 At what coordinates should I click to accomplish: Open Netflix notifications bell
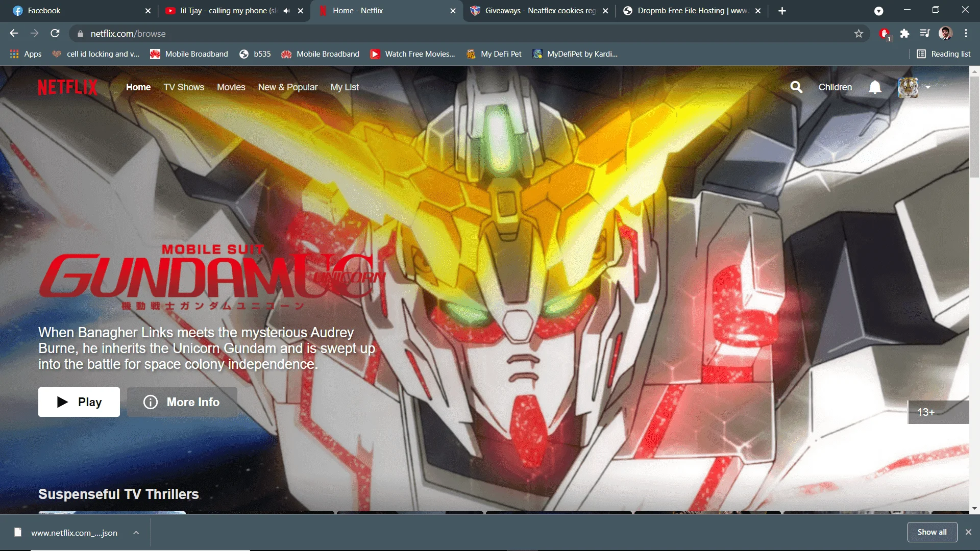[875, 87]
